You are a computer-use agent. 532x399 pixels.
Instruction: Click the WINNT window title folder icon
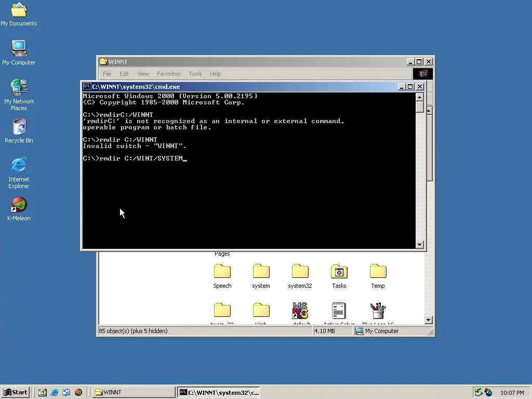pos(103,62)
